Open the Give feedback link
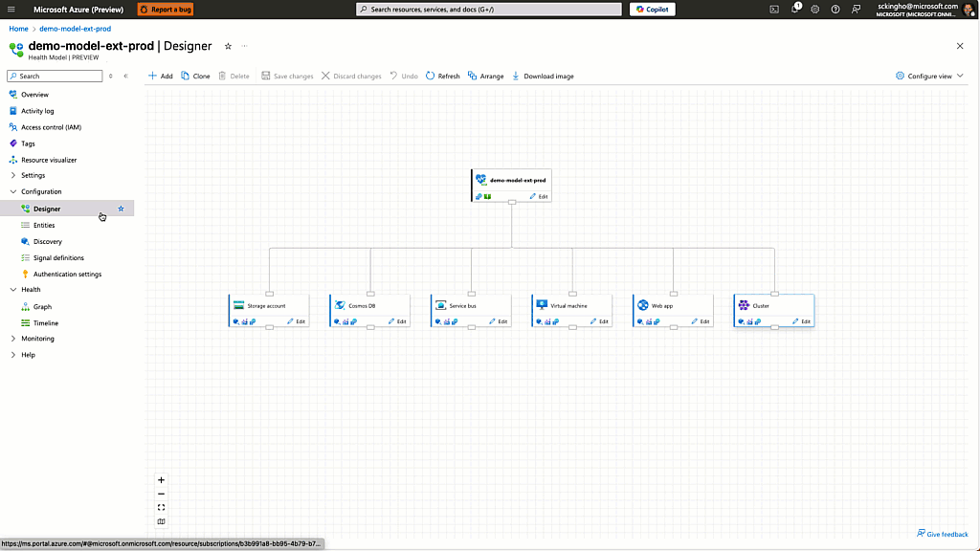This screenshot has height=551, width=980. (943, 534)
